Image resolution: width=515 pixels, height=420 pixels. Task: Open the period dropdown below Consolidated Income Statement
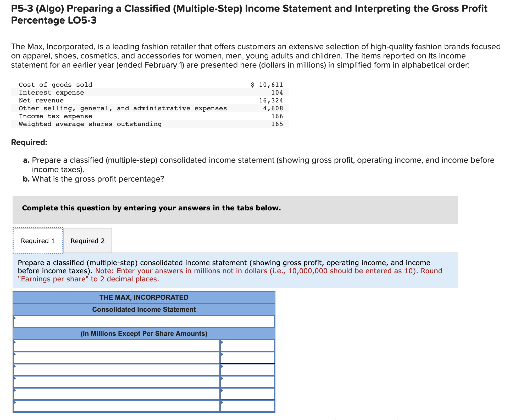coord(144,321)
